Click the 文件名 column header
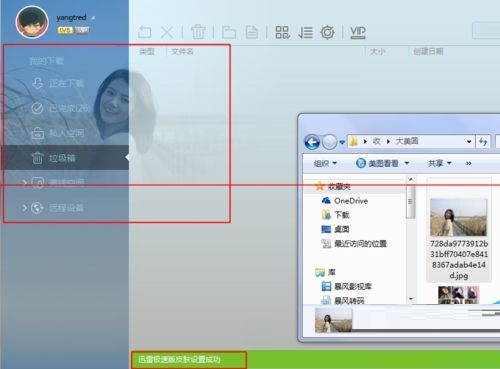 (182, 51)
